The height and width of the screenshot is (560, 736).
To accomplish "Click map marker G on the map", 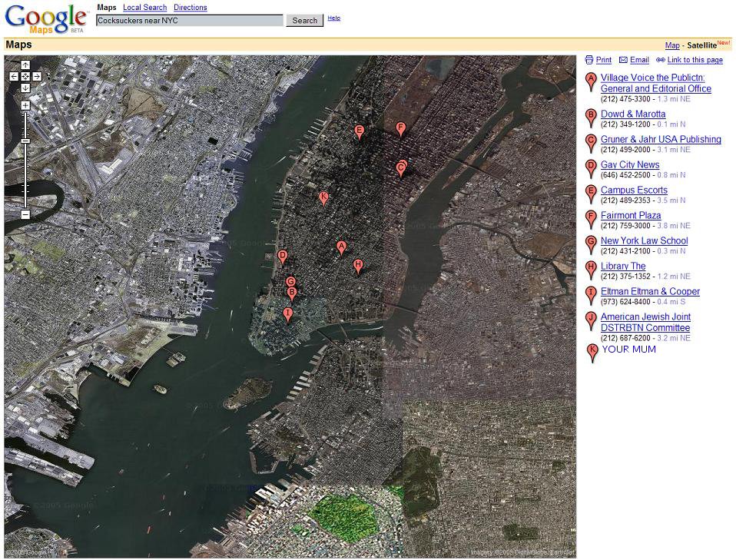I will (x=290, y=282).
